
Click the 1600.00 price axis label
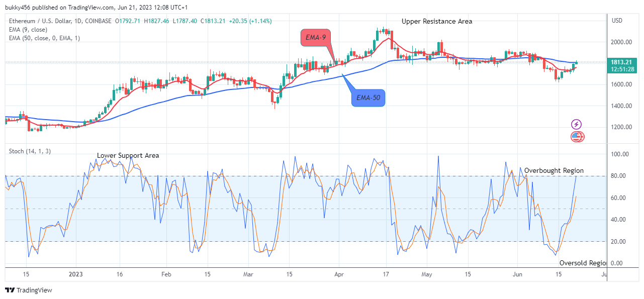coord(621,84)
